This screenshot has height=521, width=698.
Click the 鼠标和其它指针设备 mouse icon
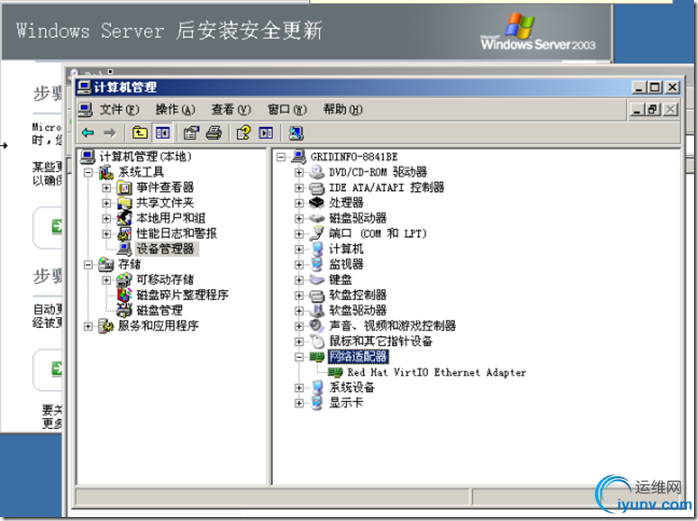point(317,341)
